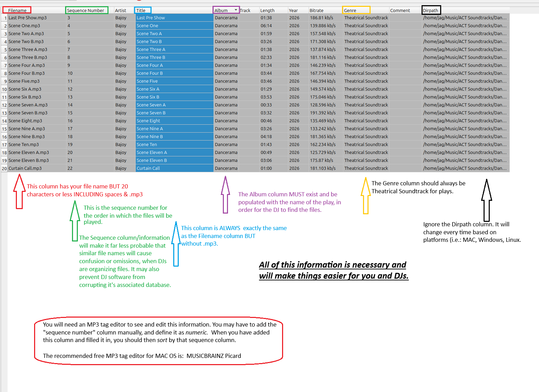Click the Title cell 'Scene Five'
Image resolution: width=539 pixels, height=392 pixels.
(x=174, y=81)
